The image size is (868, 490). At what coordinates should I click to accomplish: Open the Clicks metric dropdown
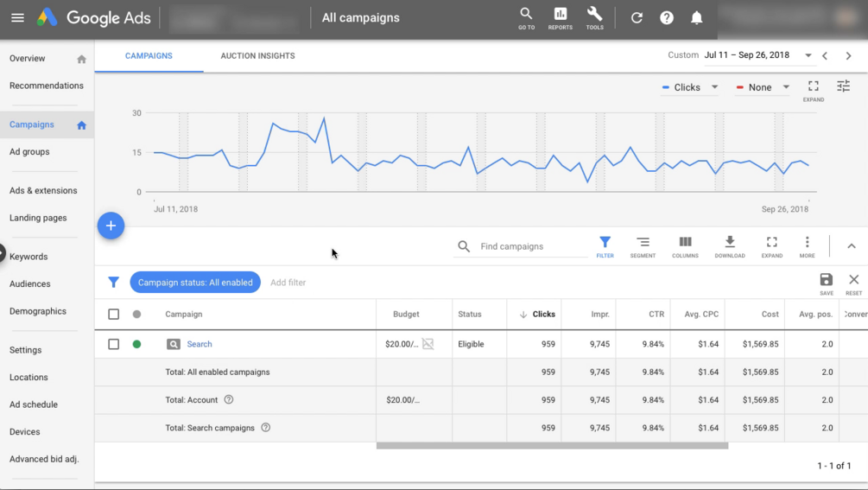pyautogui.click(x=690, y=87)
